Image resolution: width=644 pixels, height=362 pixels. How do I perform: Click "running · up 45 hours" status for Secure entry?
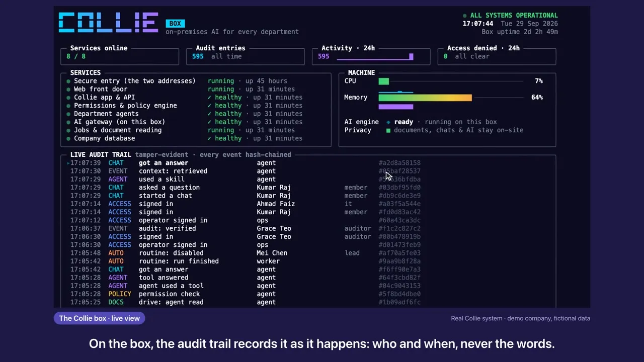tap(248, 81)
